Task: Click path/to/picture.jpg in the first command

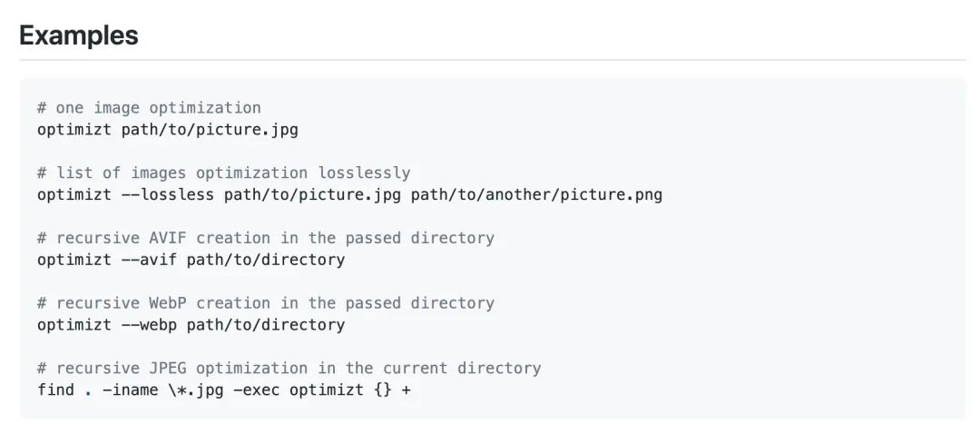Action: pos(210,129)
